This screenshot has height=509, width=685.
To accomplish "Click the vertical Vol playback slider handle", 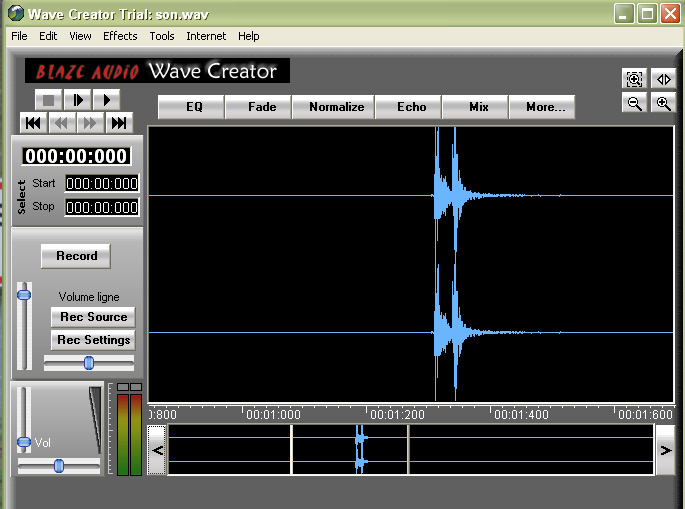I will coord(24,442).
